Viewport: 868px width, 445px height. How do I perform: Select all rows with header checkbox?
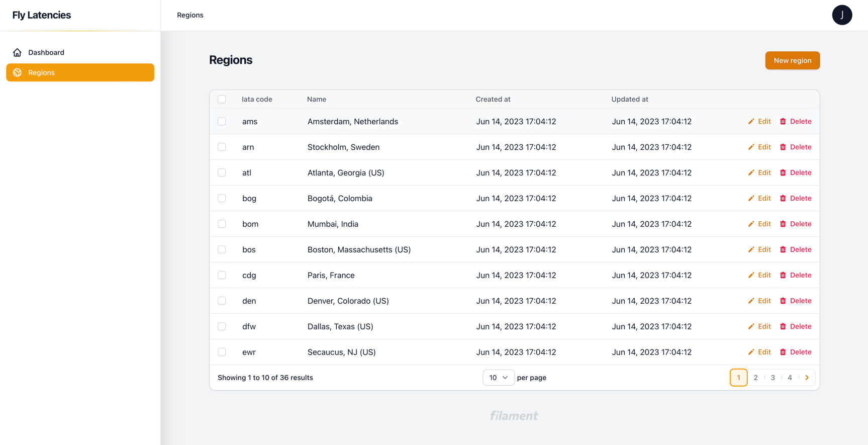click(222, 99)
